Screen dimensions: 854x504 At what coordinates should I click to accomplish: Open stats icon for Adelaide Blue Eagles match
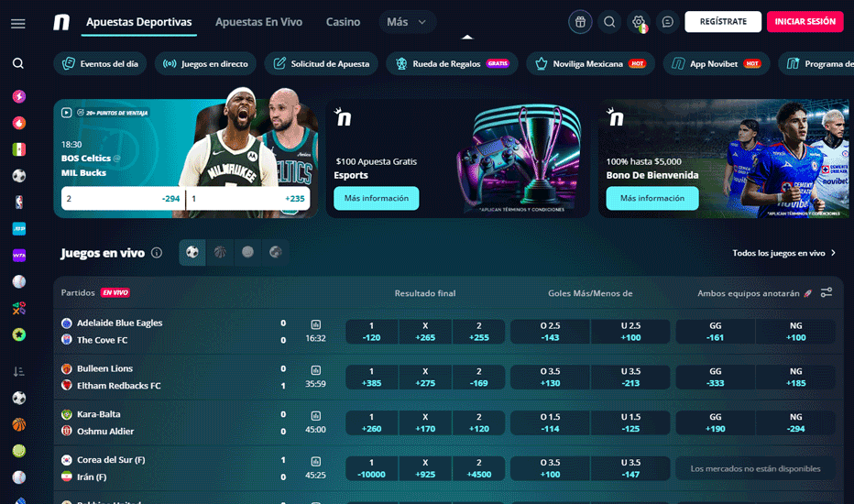315,324
